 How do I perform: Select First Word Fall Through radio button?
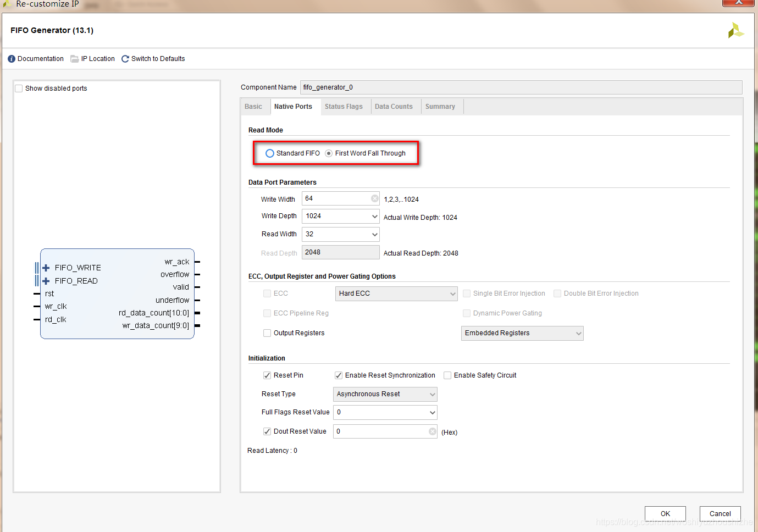pyautogui.click(x=329, y=153)
